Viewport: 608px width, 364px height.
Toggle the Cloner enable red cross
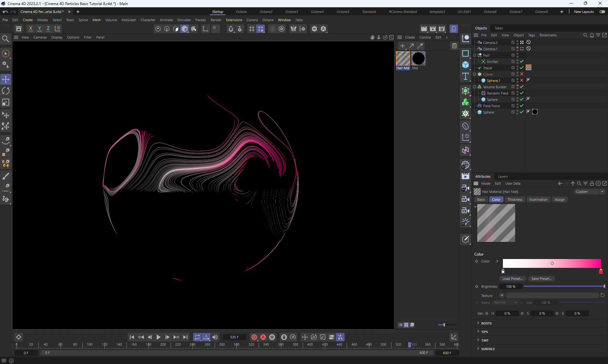(522, 74)
